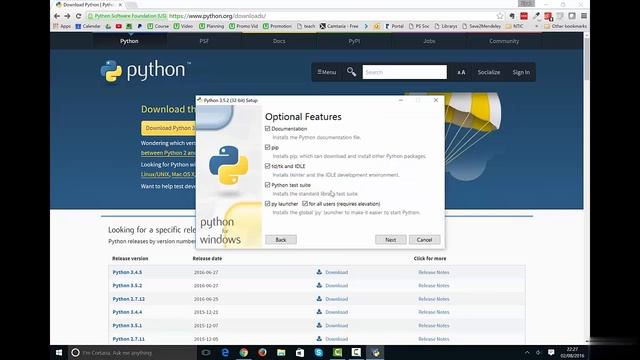Image resolution: width=640 pixels, height=360 pixels.
Task: Open the Course bookmark
Action: point(158,26)
